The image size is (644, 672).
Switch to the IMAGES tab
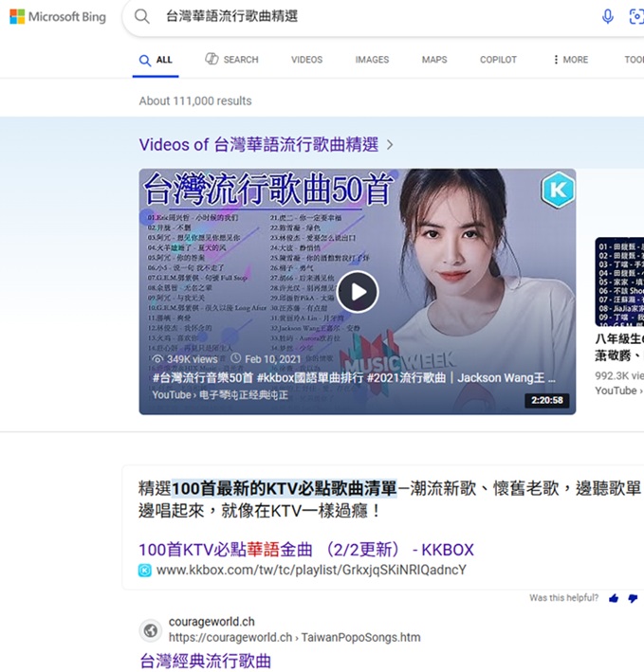point(372,60)
